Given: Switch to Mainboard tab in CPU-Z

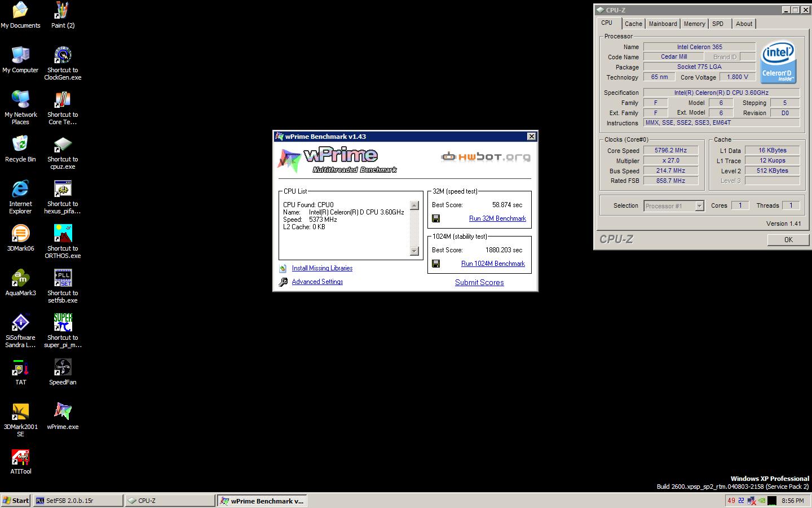Looking at the screenshot, I should coord(663,24).
